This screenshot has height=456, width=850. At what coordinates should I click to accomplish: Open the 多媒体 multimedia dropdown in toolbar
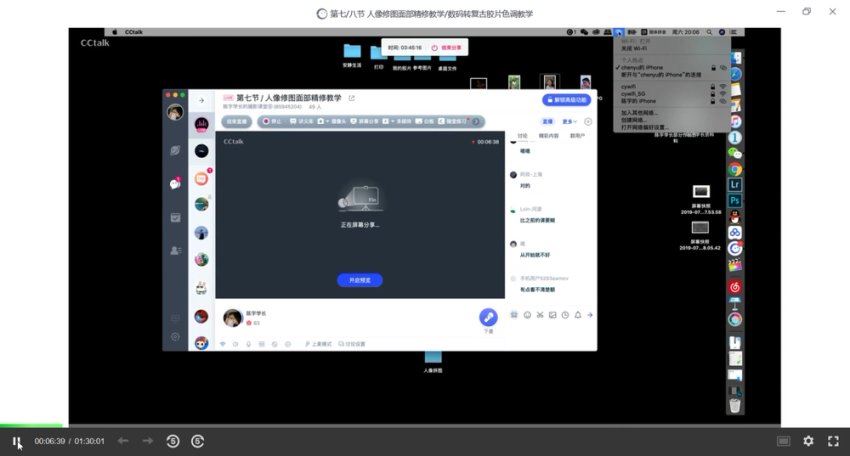coord(397,121)
